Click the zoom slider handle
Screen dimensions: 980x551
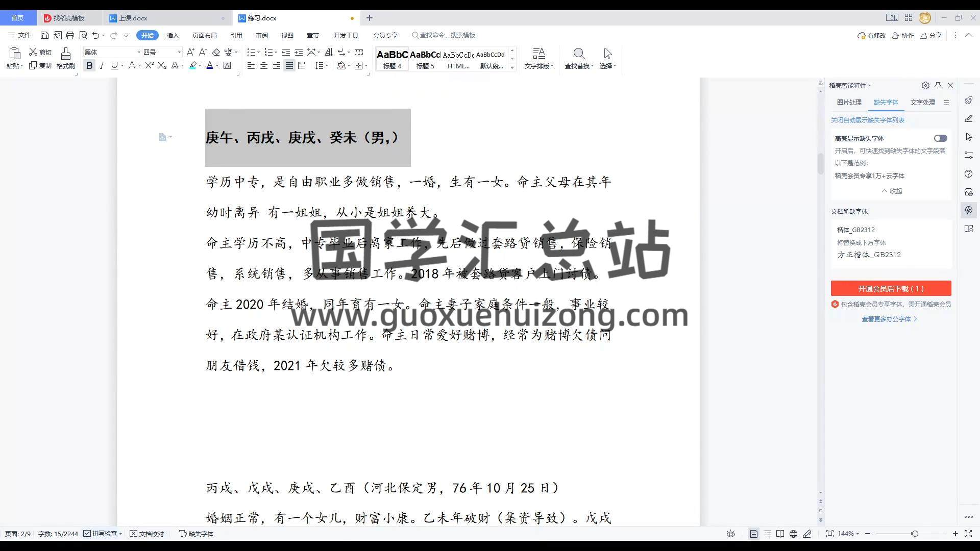[915, 534]
